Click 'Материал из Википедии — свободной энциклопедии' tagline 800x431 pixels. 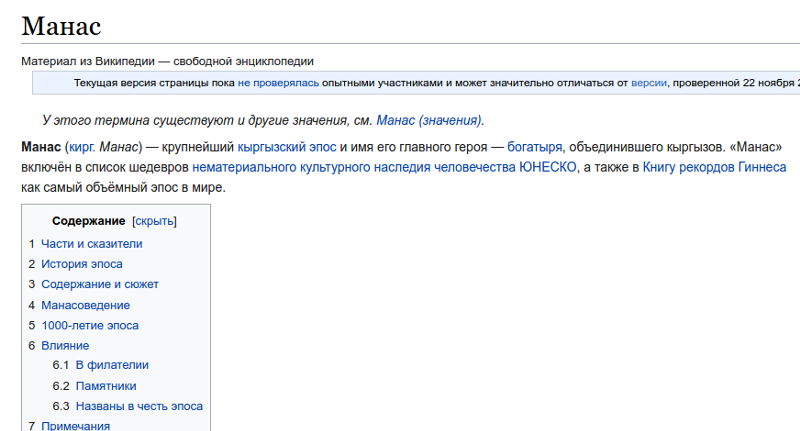pos(167,61)
